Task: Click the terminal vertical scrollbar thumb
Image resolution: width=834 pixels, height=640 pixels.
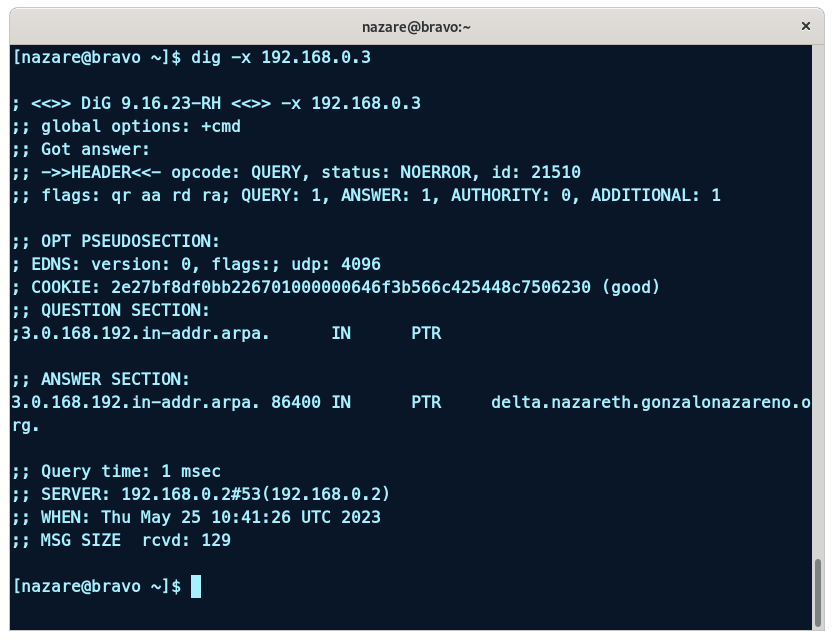Action: click(x=819, y=590)
